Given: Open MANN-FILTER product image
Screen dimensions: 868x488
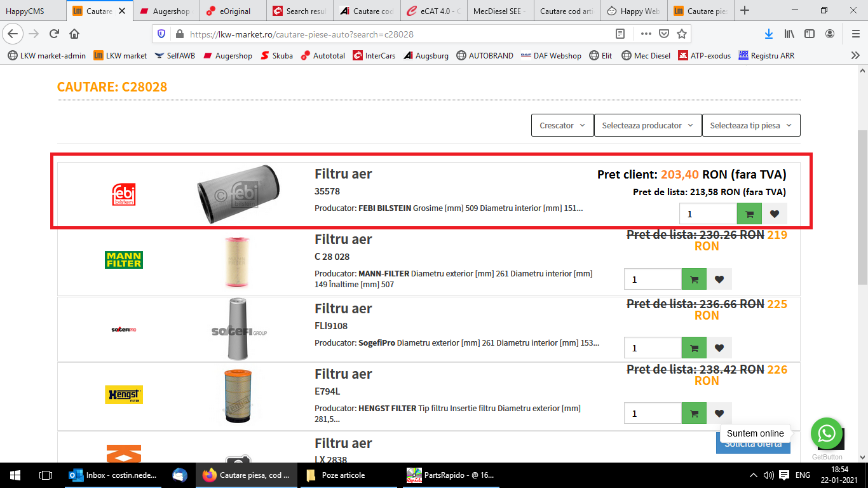Looking at the screenshot, I should [x=238, y=262].
